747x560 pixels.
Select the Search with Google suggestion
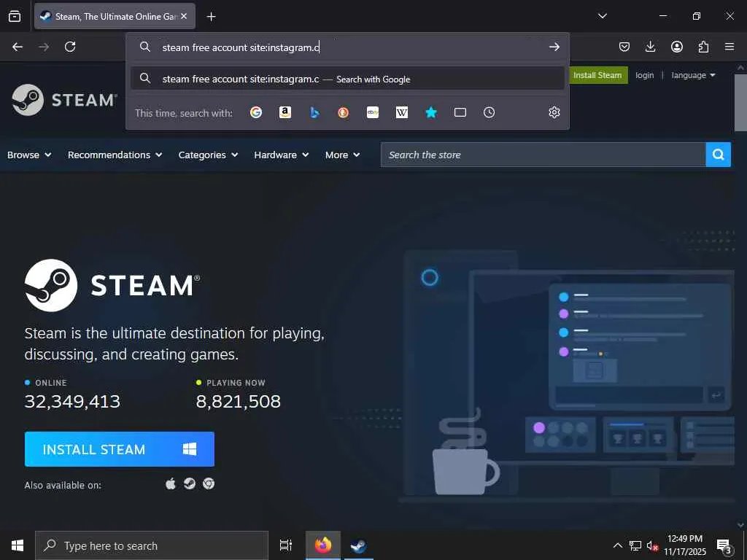(347, 79)
